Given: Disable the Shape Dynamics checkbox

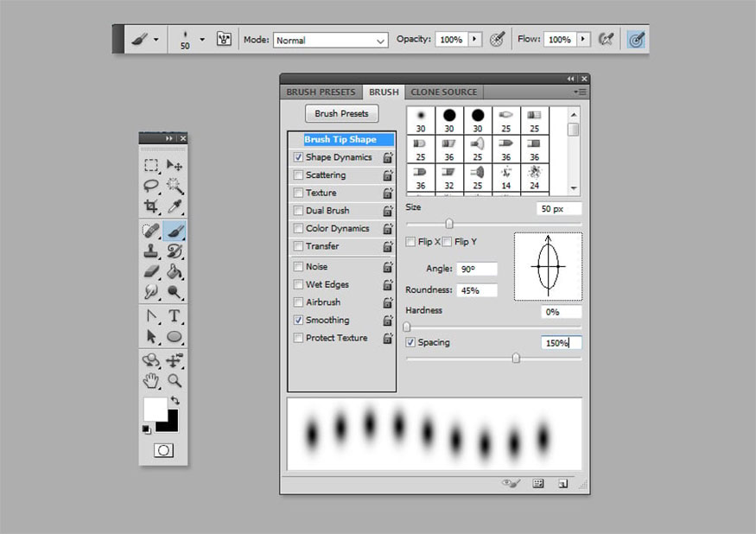Looking at the screenshot, I should click(299, 157).
